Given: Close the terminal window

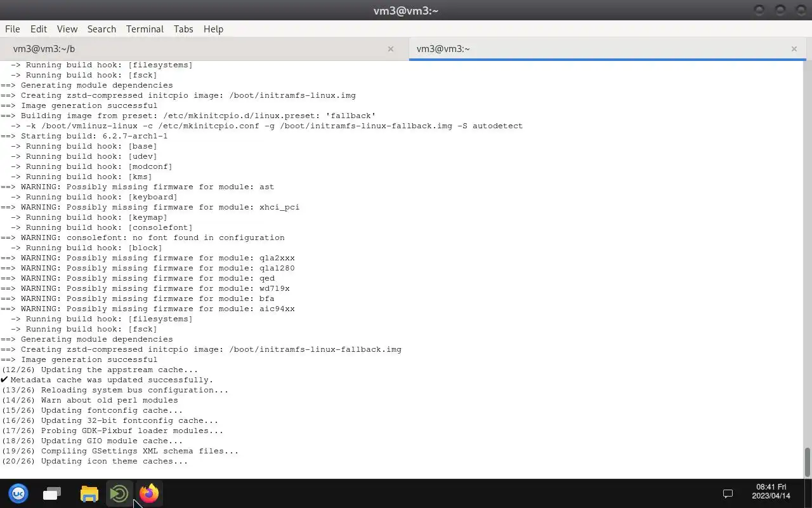Looking at the screenshot, I should pyautogui.click(x=801, y=10).
